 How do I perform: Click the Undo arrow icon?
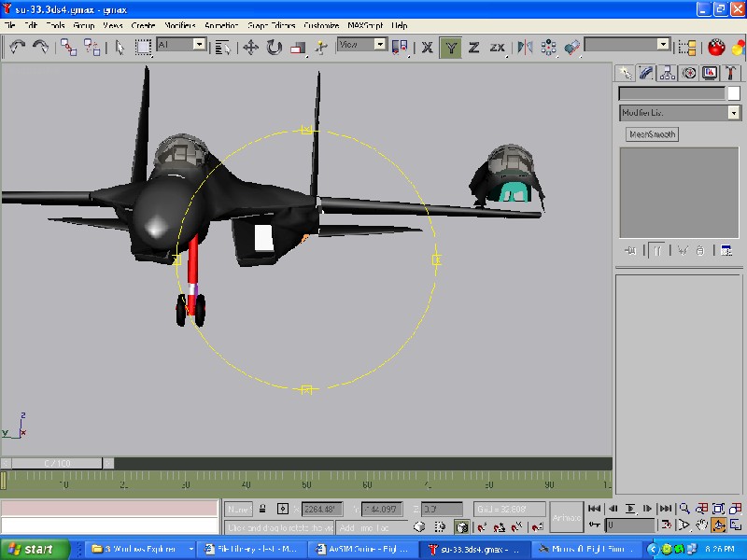tap(17, 46)
